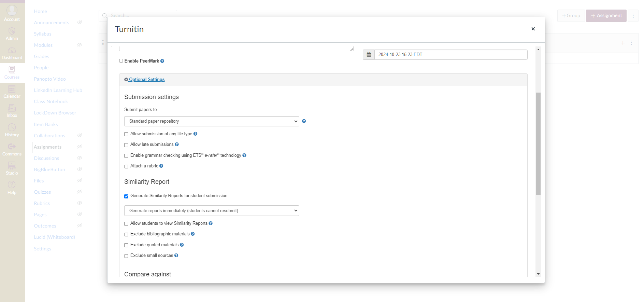Check Attach a rubric
Viewport: 644px width, 302px height.
pos(126,167)
